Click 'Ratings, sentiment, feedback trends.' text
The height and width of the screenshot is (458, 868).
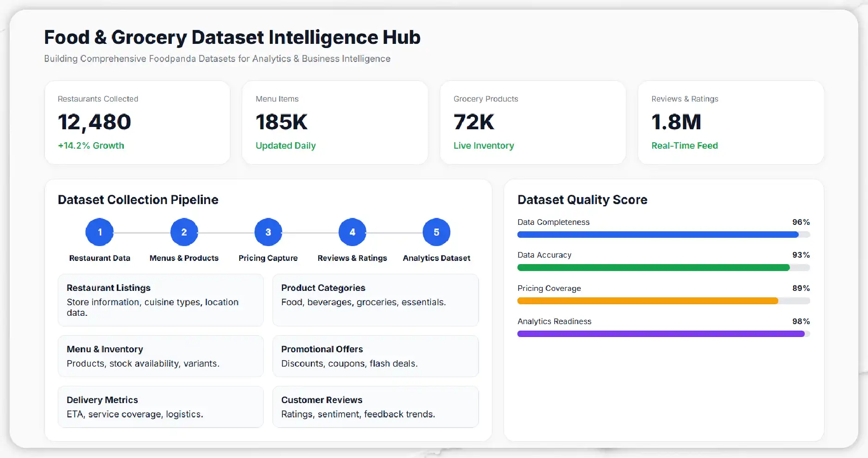coord(358,414)
